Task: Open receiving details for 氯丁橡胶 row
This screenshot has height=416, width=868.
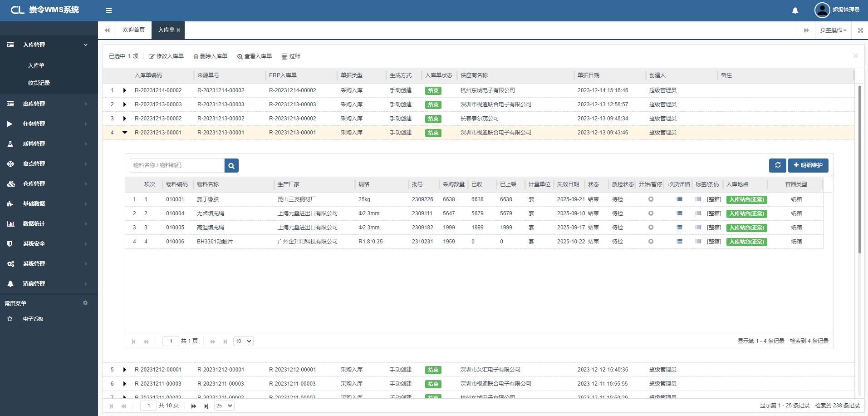Action: [679, 199]
